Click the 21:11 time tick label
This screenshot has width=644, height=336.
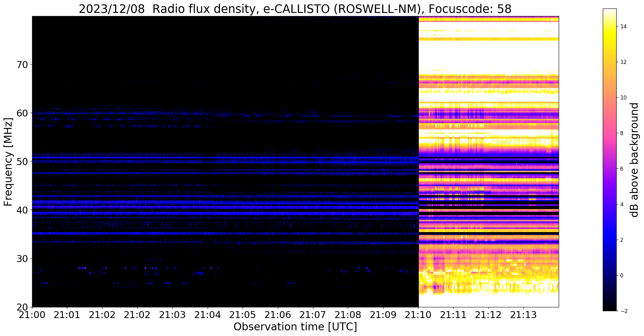(453, 314)
